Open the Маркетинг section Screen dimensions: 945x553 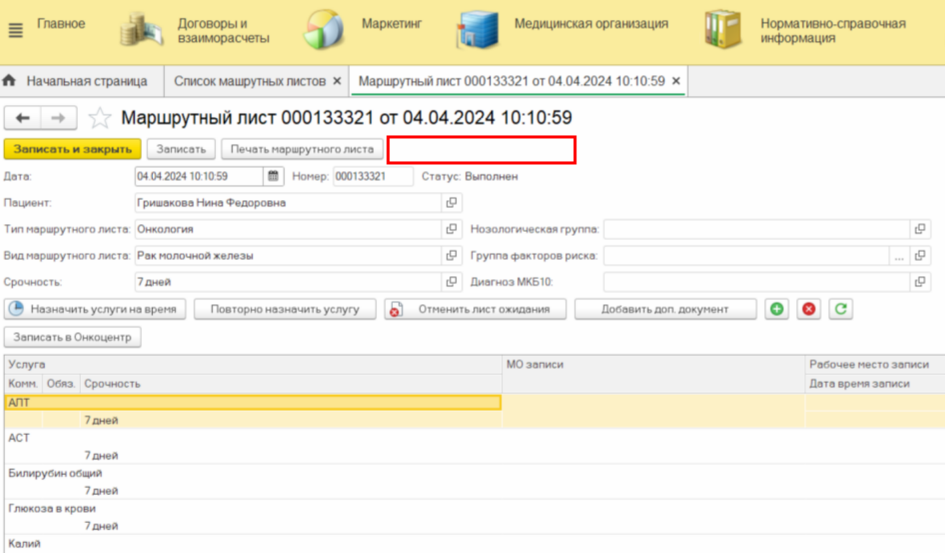pyautogui.click(x=390, y=24)
